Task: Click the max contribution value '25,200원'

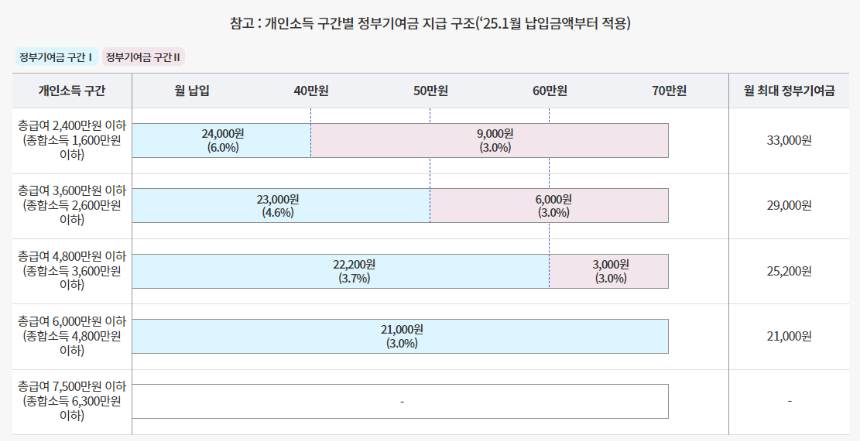Action: (x=789, y=271)
